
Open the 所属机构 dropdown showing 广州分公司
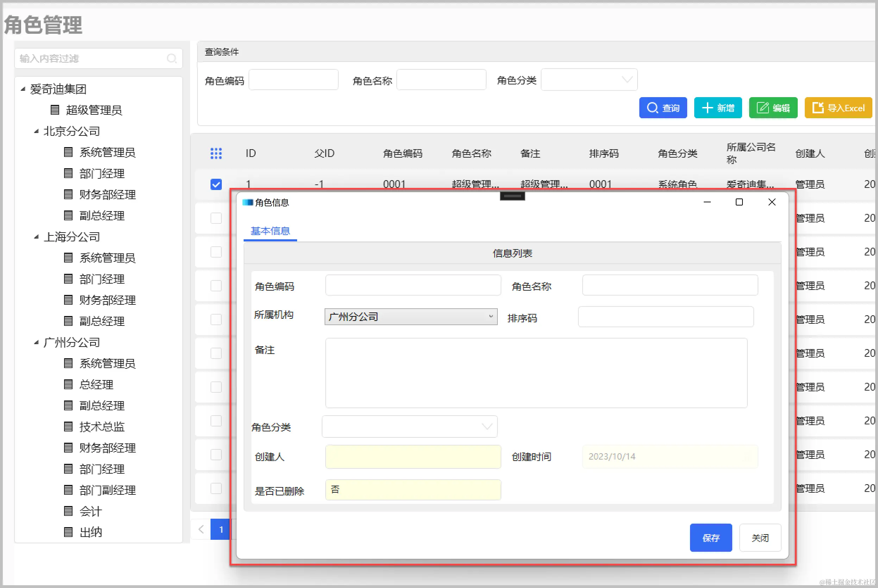pos(411,317)
